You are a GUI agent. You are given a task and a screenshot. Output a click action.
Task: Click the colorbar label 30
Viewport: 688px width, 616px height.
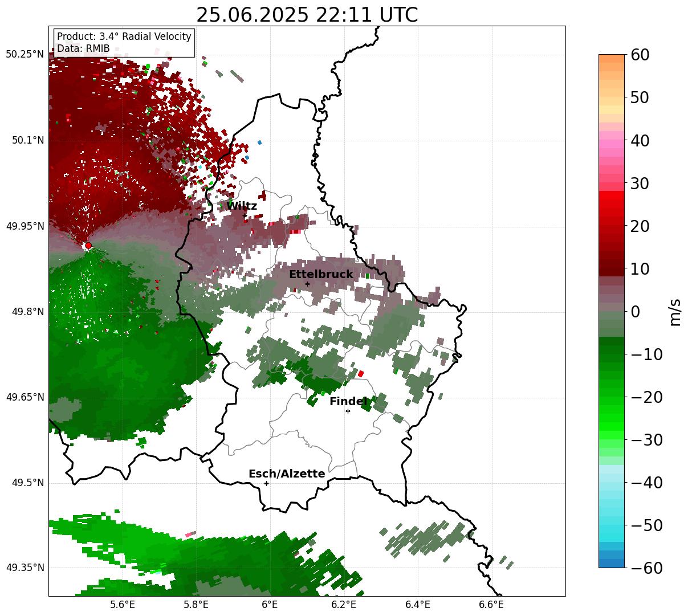(640, 183)
